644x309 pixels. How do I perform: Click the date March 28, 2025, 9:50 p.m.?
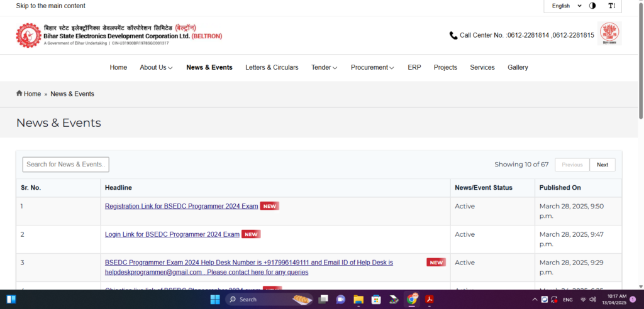[571, 211]
